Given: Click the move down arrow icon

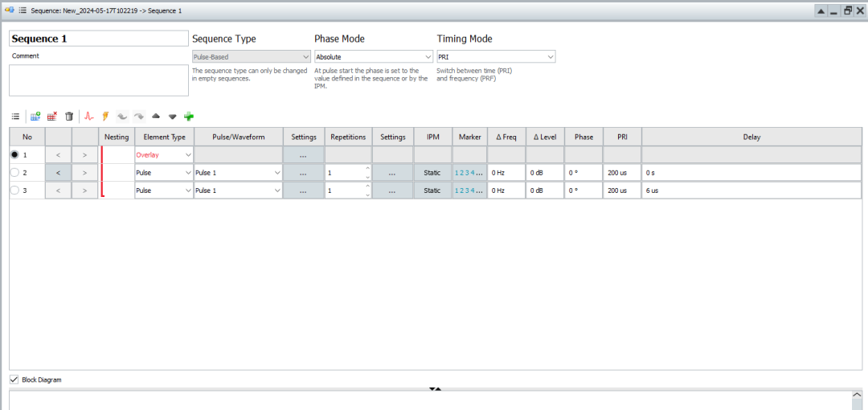Looking at the screenshot, I should pyautogui.click(x=172, y=117).
